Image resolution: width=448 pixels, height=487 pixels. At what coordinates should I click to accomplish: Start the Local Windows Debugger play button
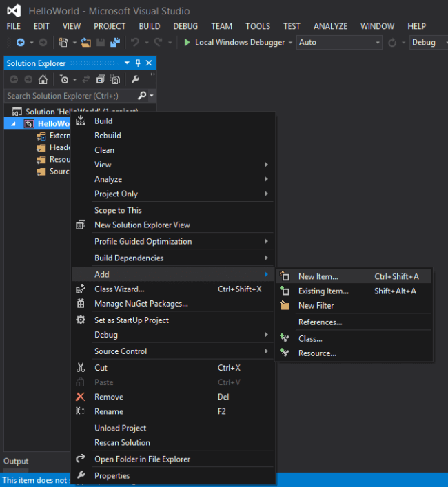tap(187, 42)
